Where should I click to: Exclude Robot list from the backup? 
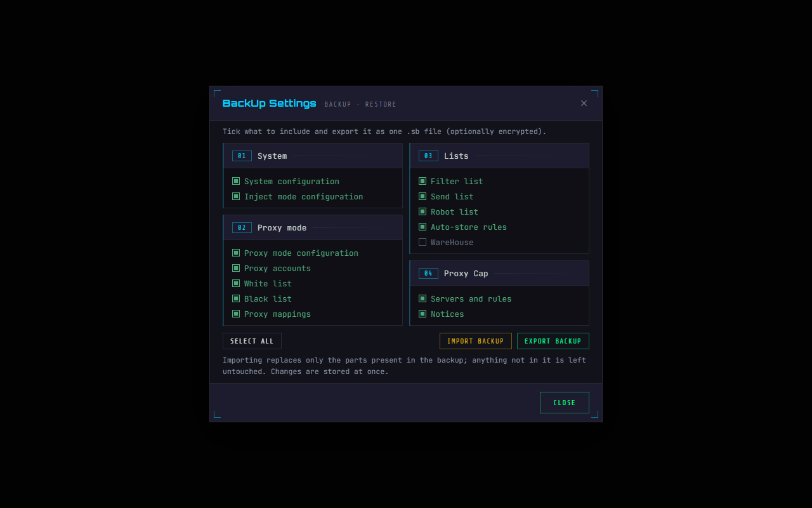click(x=422, y=211)
